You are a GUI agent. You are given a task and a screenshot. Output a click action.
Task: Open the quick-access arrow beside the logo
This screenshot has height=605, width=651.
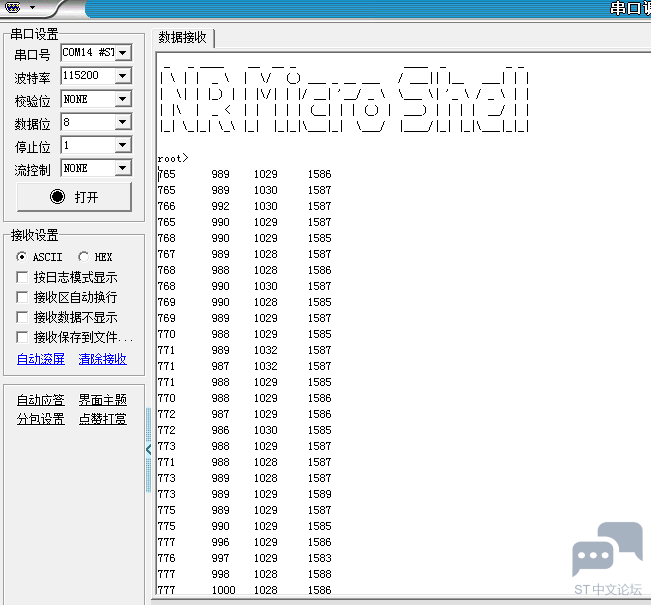32,7
